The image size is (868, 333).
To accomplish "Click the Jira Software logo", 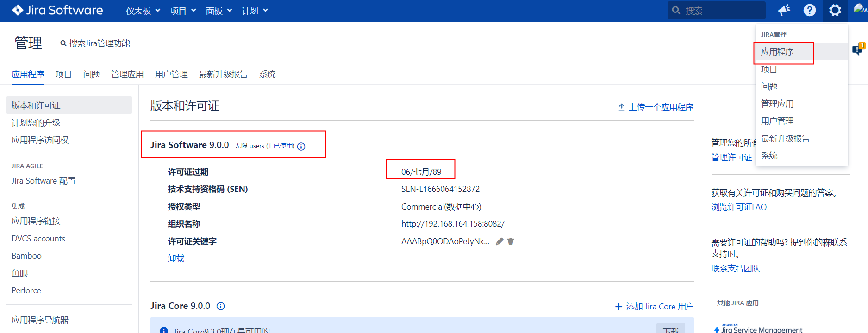I will point(57,10).
